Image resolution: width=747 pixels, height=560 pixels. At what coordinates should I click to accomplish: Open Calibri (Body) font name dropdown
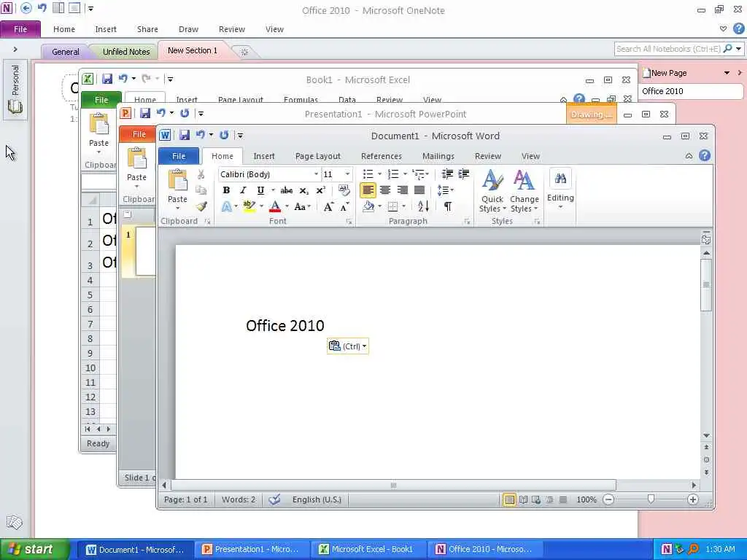[317, 174]
